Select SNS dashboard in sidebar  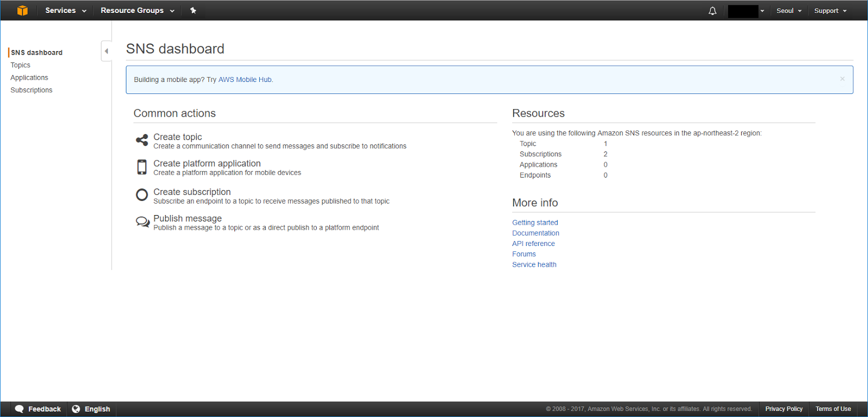pyautogui.click(x=37, y=53)
